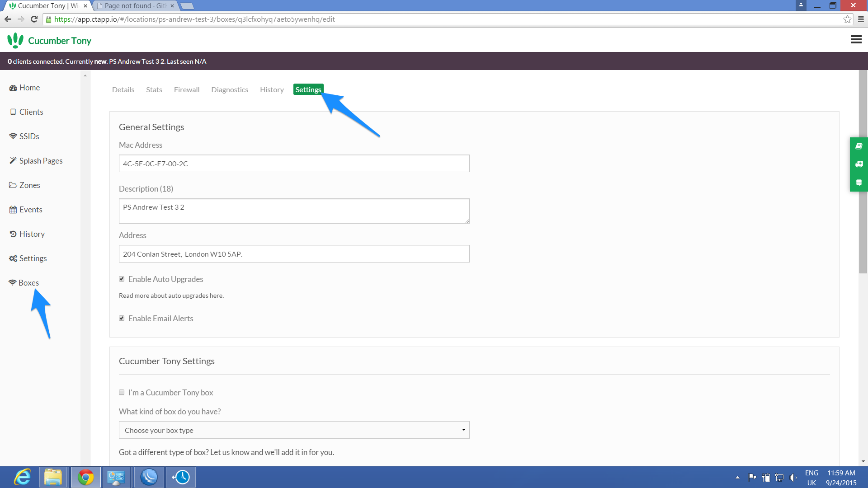The width and height of the screenshot is (868, 488).
Task: Toggle Enable Email Alerts checkbox
Action: (122, 319)
